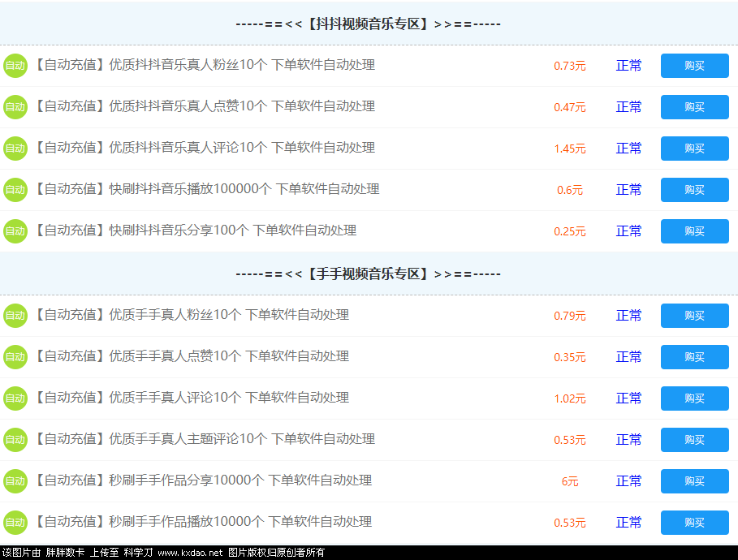Open item 秒刷手手作品分享10000个 下单软件自动处理
This screenshot has height=560, width=738.
(203, 480)
